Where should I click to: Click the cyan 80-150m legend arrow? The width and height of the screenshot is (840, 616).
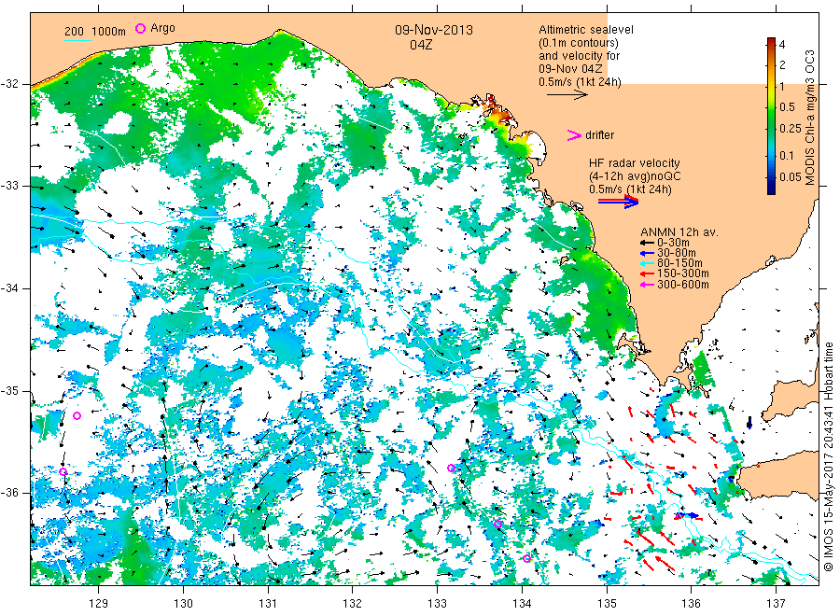(x=647, y=263)
